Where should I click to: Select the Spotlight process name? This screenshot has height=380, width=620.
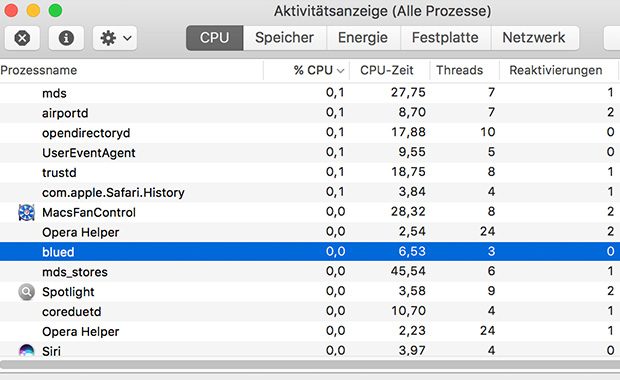pos(68,292)
